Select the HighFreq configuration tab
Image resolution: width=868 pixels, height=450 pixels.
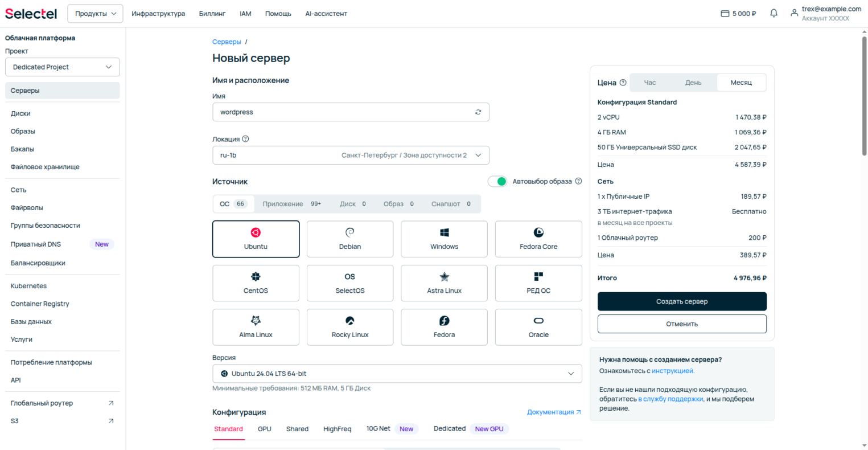337,429
